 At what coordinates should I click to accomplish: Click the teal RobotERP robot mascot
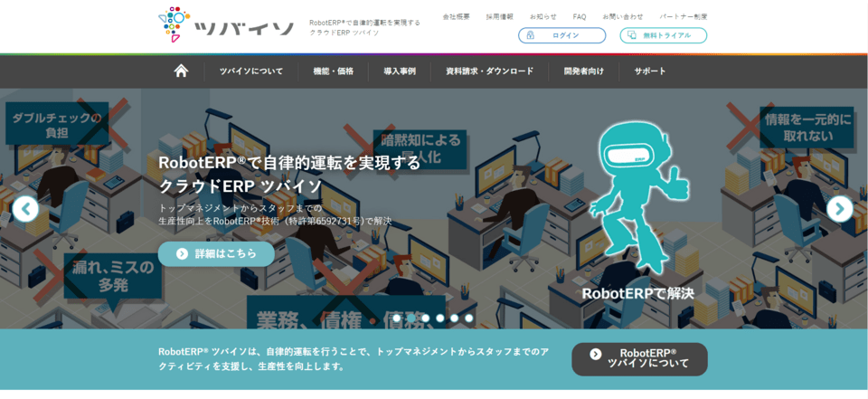pyautogui.click(x=640, y=196)
